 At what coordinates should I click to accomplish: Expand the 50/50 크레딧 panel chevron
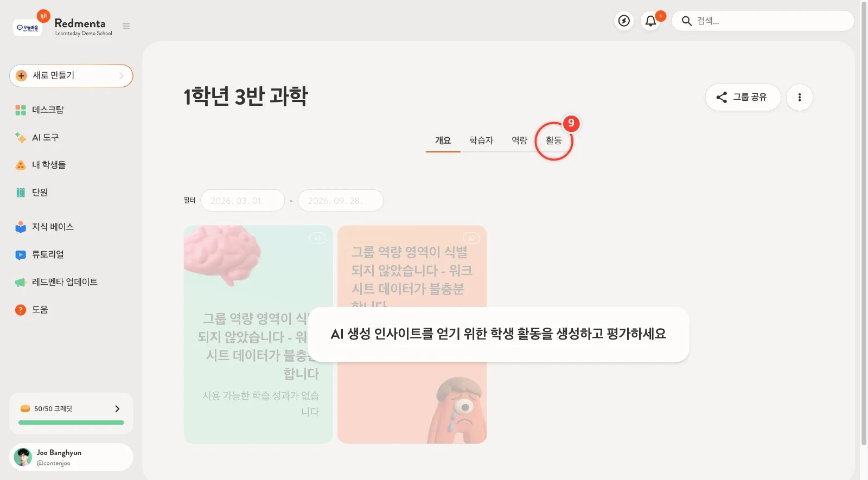[117, 408]
